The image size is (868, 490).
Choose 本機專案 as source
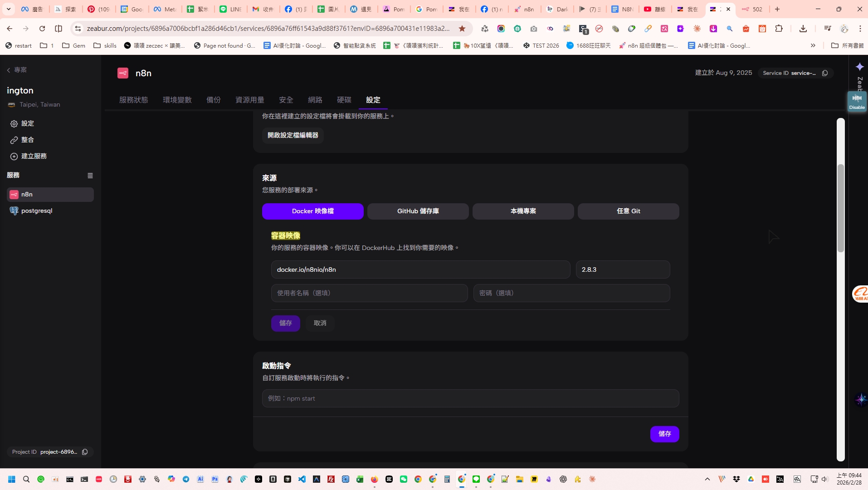click(523, 211)
